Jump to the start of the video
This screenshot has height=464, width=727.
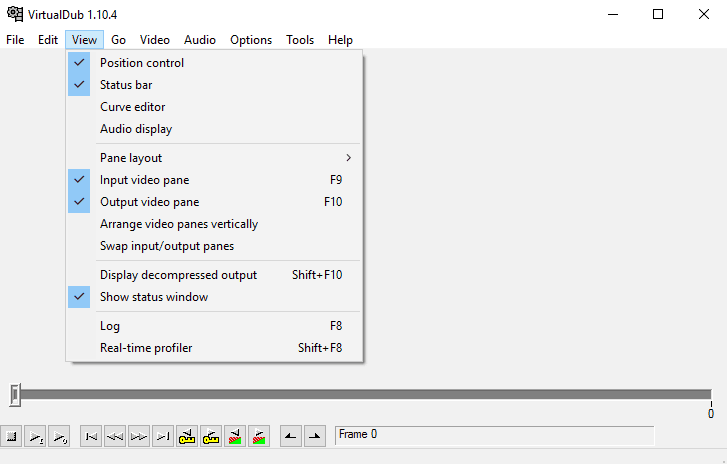tap(91, 436)
